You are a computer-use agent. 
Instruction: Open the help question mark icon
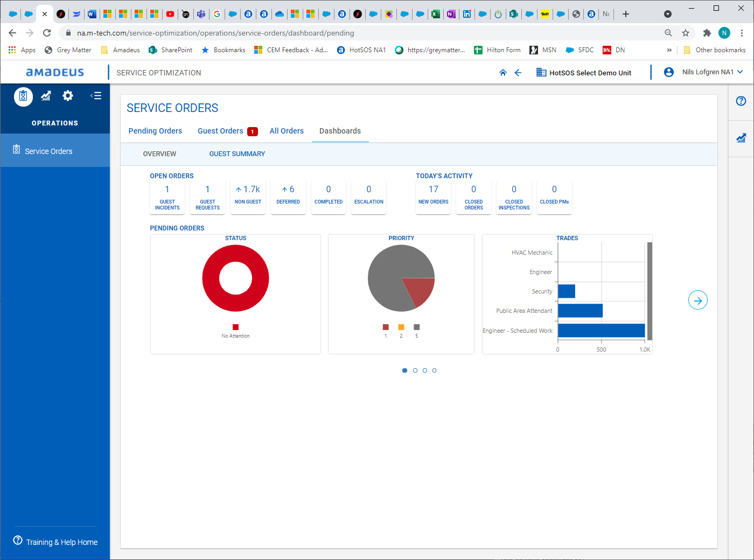[741, 101]
